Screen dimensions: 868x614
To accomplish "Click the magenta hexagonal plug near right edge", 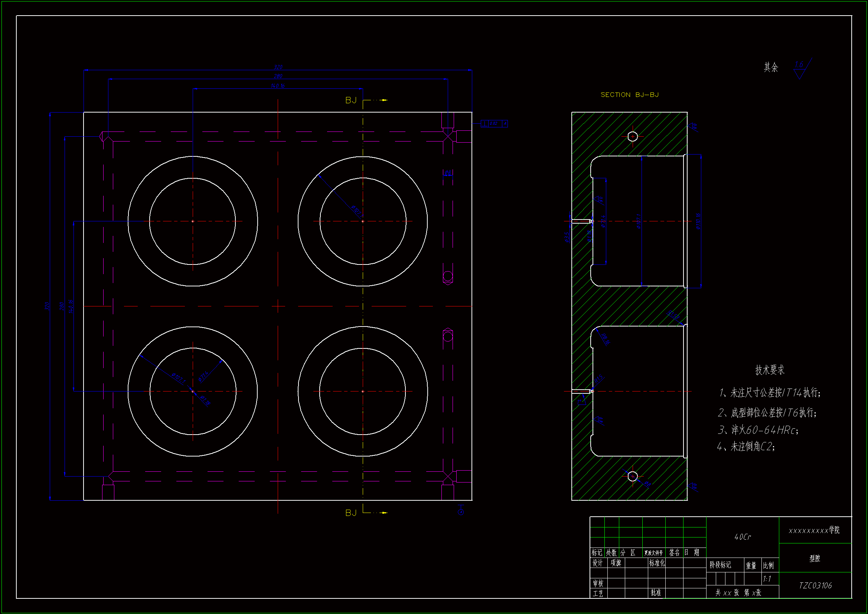I will (448, 277).
